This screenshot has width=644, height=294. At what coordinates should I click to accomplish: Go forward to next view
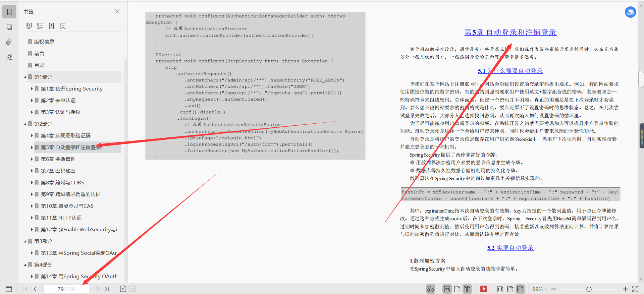[x=132, y=289]
